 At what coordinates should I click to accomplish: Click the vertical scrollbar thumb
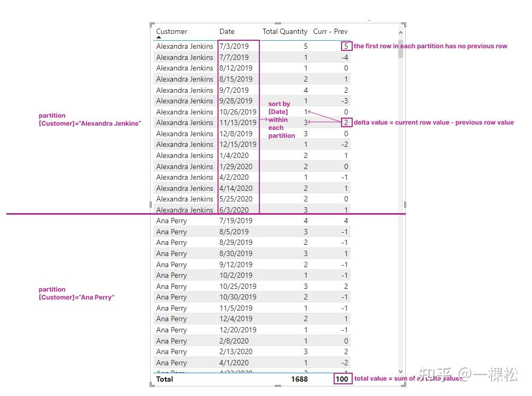(x=400, y=49)
